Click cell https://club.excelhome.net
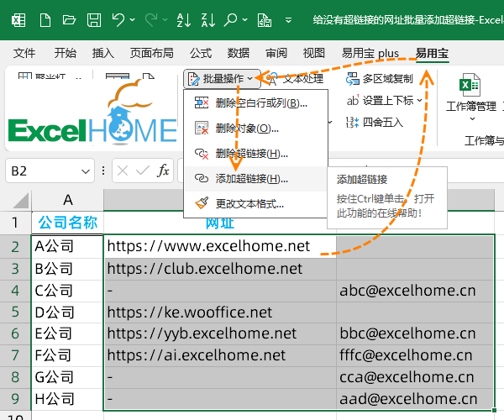This screenshot has width=504, height=420. click(x=220, y=269)
